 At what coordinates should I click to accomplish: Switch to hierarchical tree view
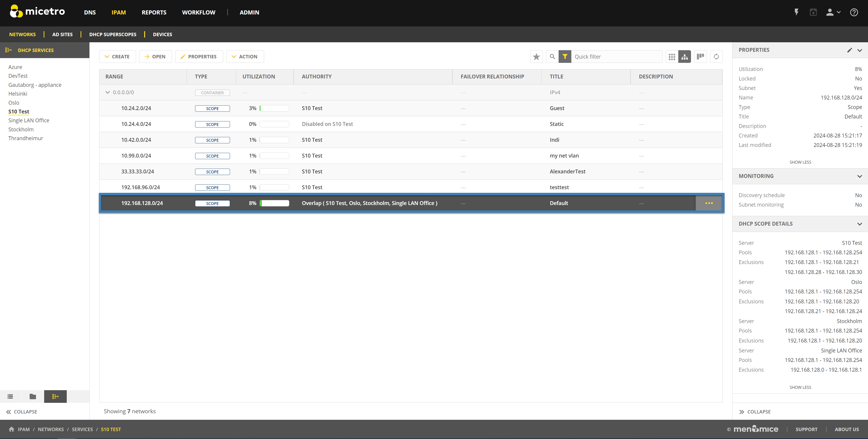point(684,57)
